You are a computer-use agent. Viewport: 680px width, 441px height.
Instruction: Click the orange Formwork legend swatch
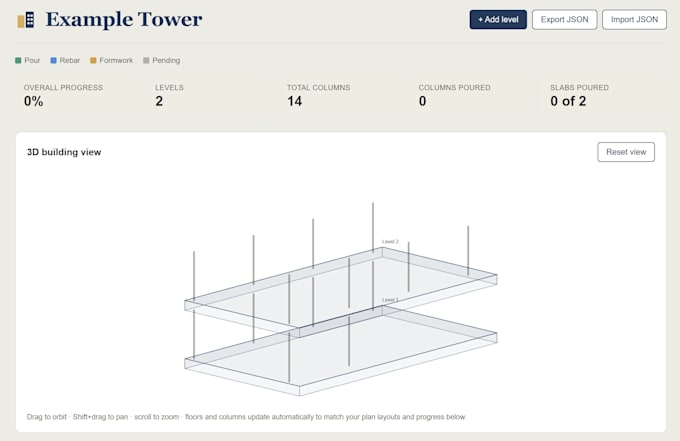pyautogui.click(x=93, y=60)
